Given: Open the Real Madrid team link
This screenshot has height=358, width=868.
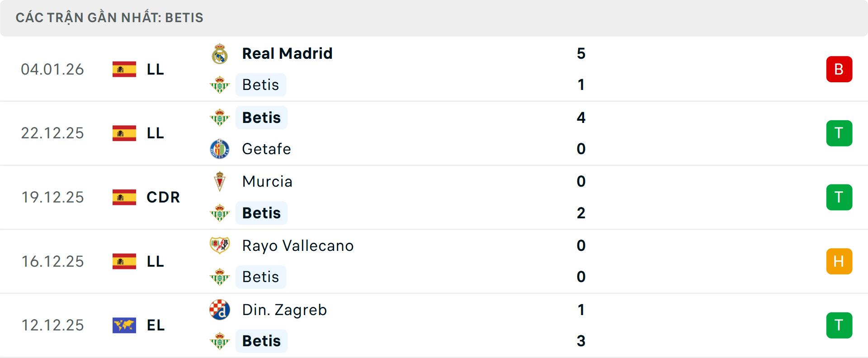Looking at the screenshot, I should [x=287, y=53].
